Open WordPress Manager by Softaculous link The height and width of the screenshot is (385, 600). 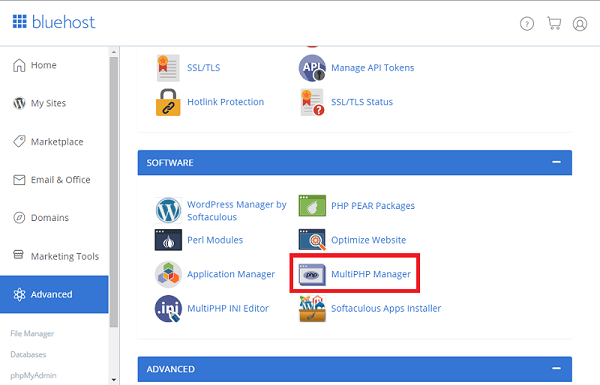click(x=236, y=210)
